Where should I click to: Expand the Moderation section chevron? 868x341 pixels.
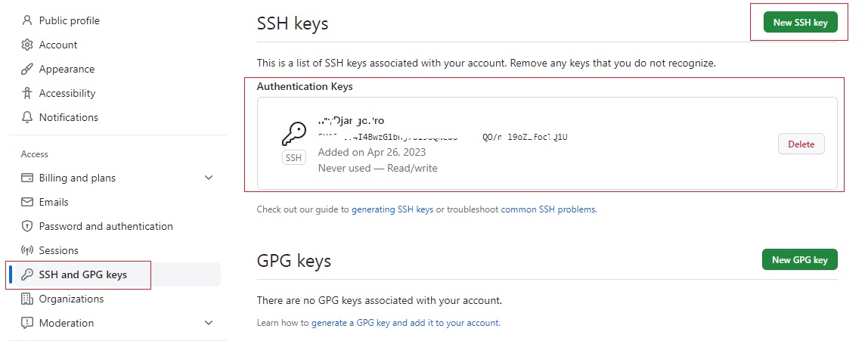click(x=209, y=323)
